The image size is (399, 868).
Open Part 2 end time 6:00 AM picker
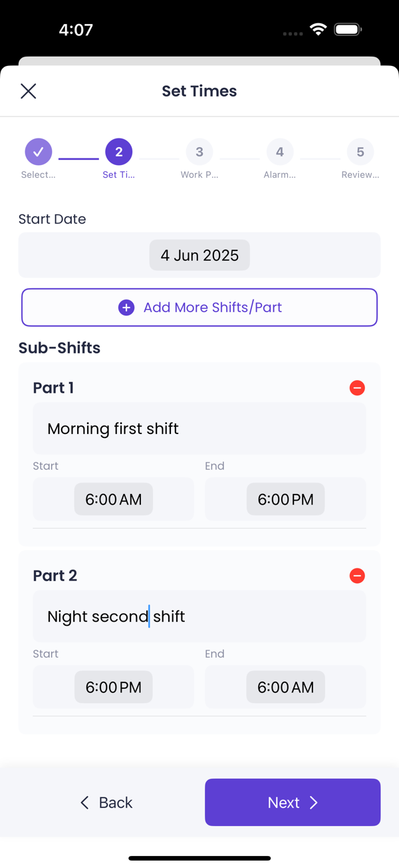click(286, 687)
